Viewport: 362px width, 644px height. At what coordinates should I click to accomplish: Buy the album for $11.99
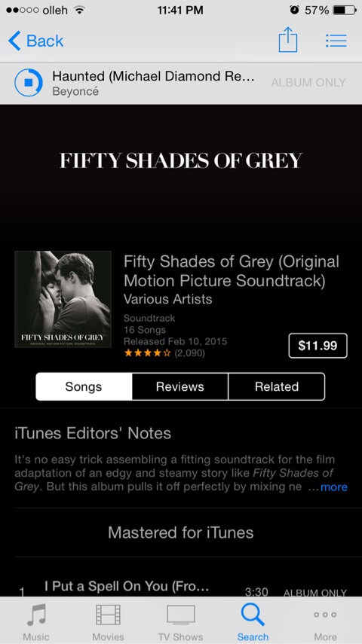click(x=318, y=346)
